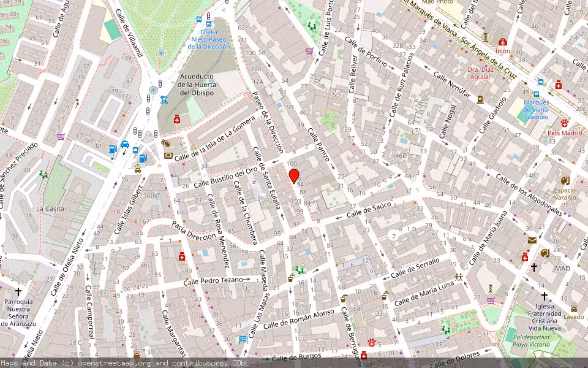Select the 'Calle de Porfirio' street label

(365, 52)
